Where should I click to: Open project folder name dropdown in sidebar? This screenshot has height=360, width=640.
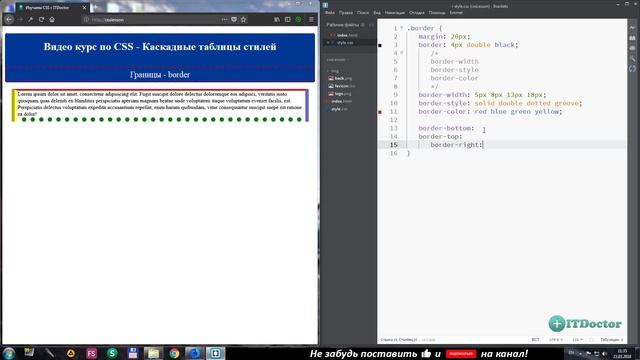[x=338, y=60]
